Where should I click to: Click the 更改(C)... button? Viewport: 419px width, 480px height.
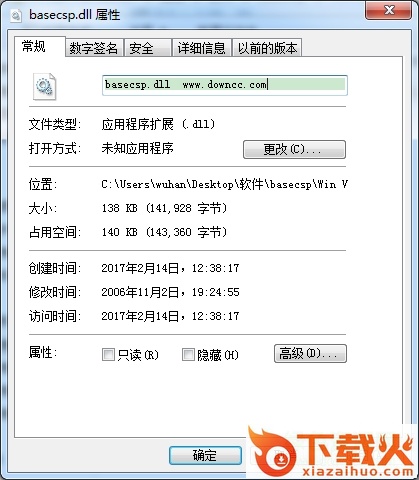[294, 149]
